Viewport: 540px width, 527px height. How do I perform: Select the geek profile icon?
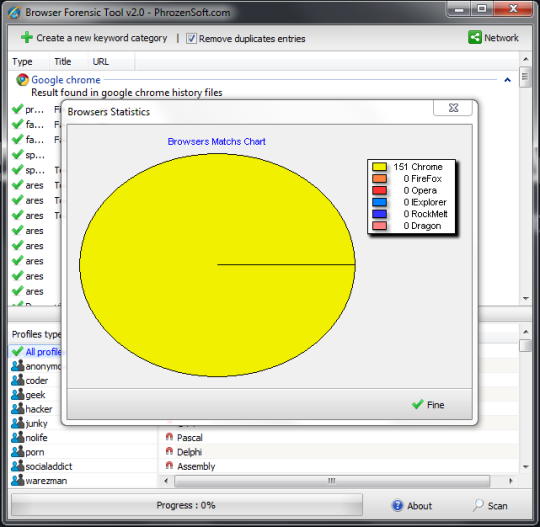[x=18, y=394]
